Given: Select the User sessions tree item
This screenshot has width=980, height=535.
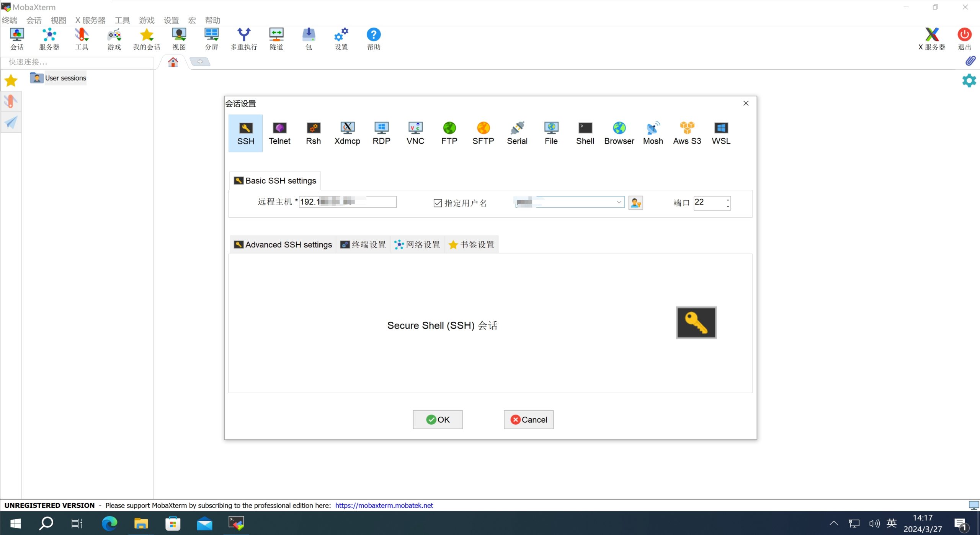Looking at the screenshot, I should (x=58, y=78).
